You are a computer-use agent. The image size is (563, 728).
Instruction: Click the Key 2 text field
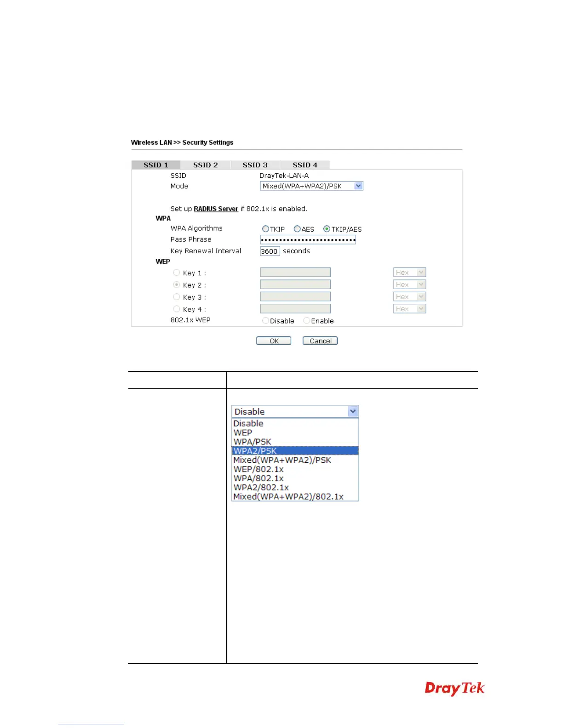tap(295, 284)
